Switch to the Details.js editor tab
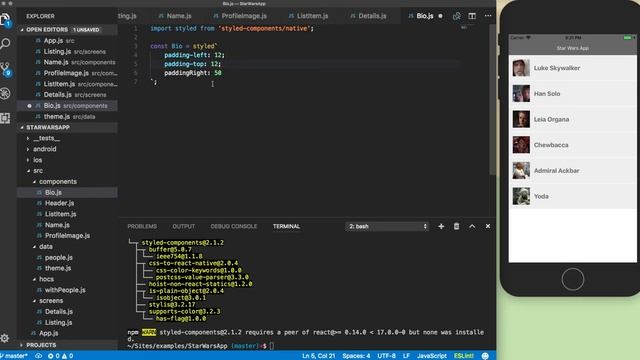This screenshot has height=360, width=640. click(368, 16)
